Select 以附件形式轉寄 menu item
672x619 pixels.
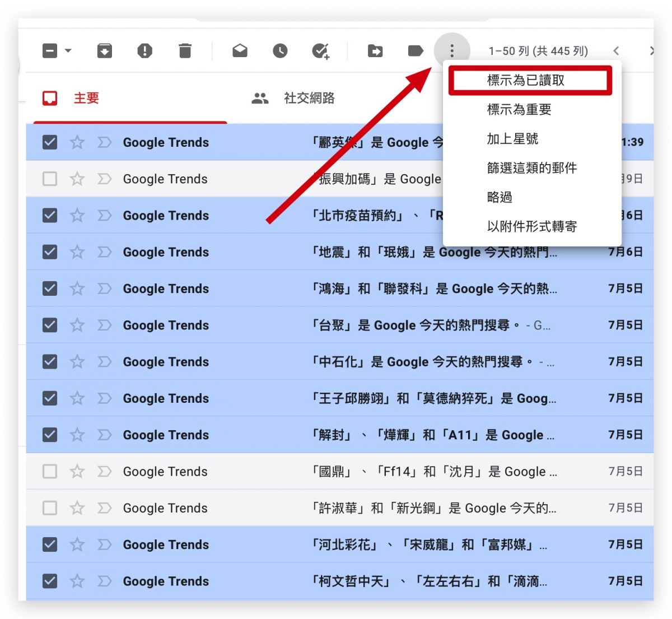pos(532,226)
